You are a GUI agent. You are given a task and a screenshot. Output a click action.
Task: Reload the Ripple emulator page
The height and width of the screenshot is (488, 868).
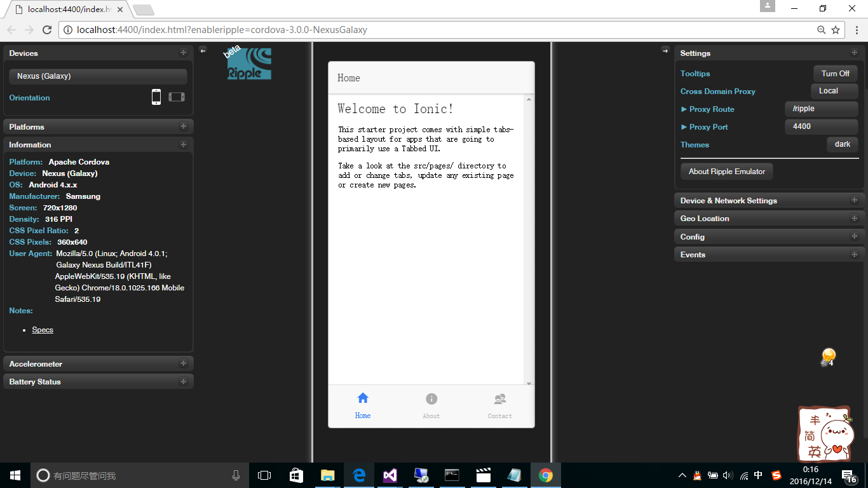47,30
